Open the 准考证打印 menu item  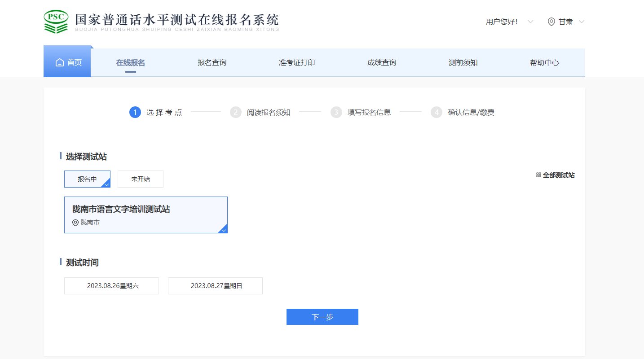pyautogui.click(x=297, y=63)
